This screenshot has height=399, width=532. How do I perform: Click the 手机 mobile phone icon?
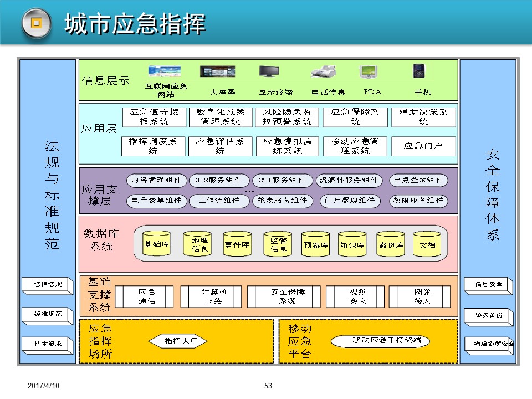pyautogui.click(x=419, y=71)
